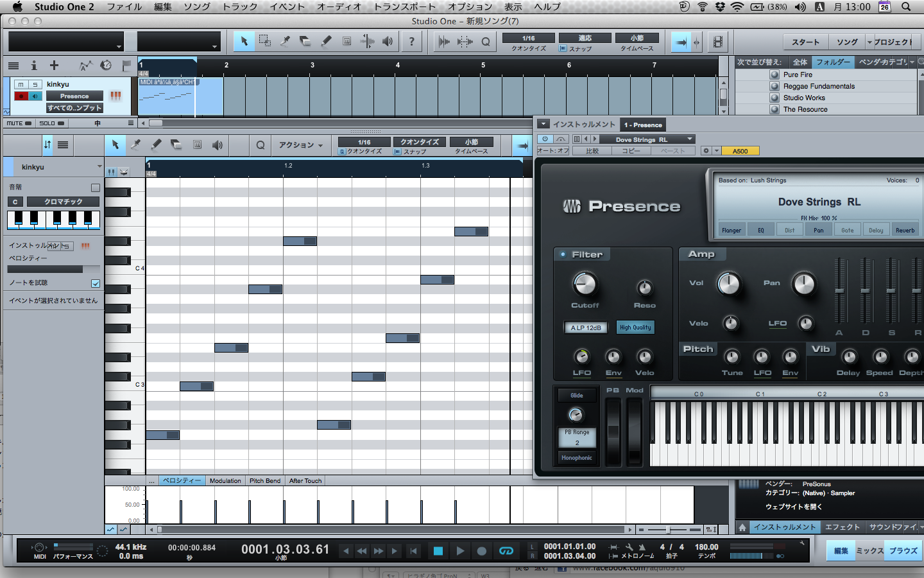Screen dimensions: 924x578
Task: Toggle the Loop button in transport bar
Action: click(506, 551)
